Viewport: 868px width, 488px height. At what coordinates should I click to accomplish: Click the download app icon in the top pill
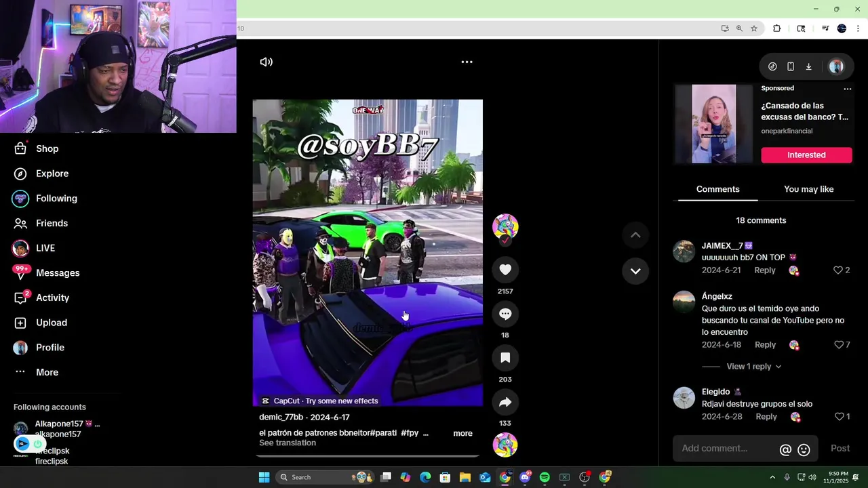click(808, 66)
